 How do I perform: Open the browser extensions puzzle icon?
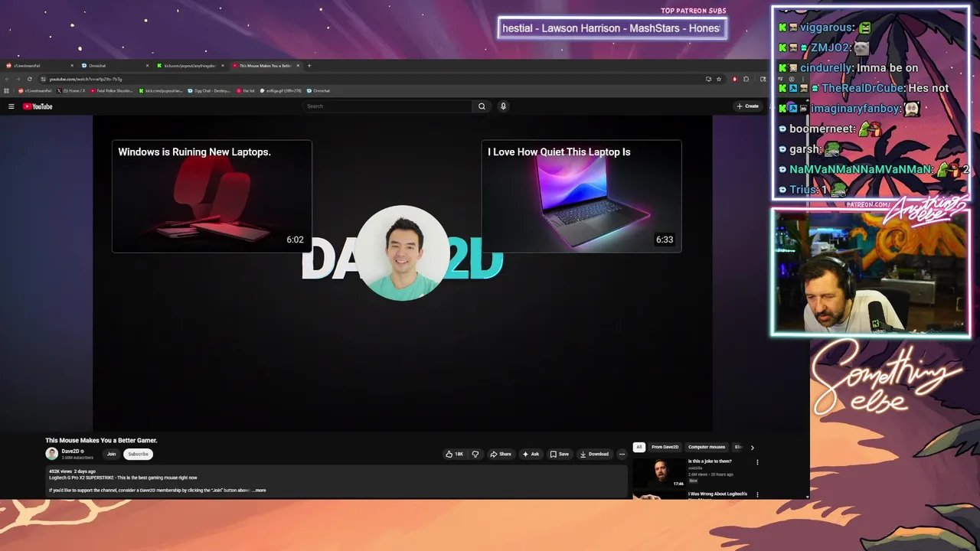(746, 79)
